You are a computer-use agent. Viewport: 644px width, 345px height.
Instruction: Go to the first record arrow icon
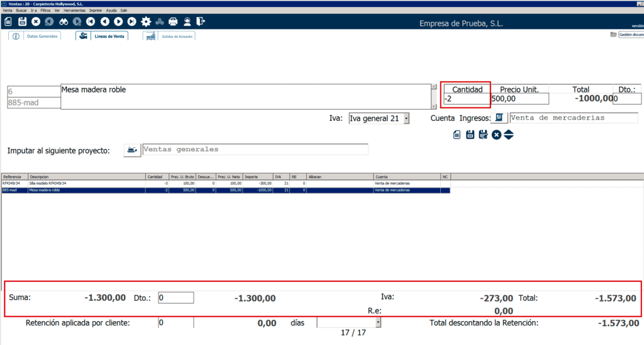pos(91,22)
